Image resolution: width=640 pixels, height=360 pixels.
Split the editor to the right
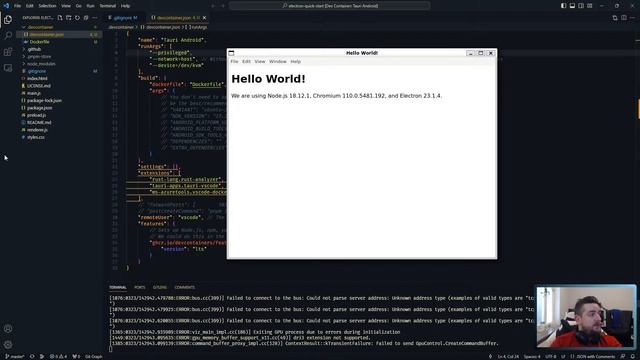pos(624,18)
